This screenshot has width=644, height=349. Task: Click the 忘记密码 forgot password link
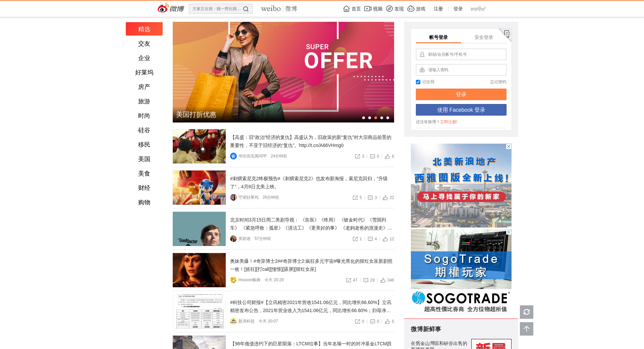pos(498,82)
